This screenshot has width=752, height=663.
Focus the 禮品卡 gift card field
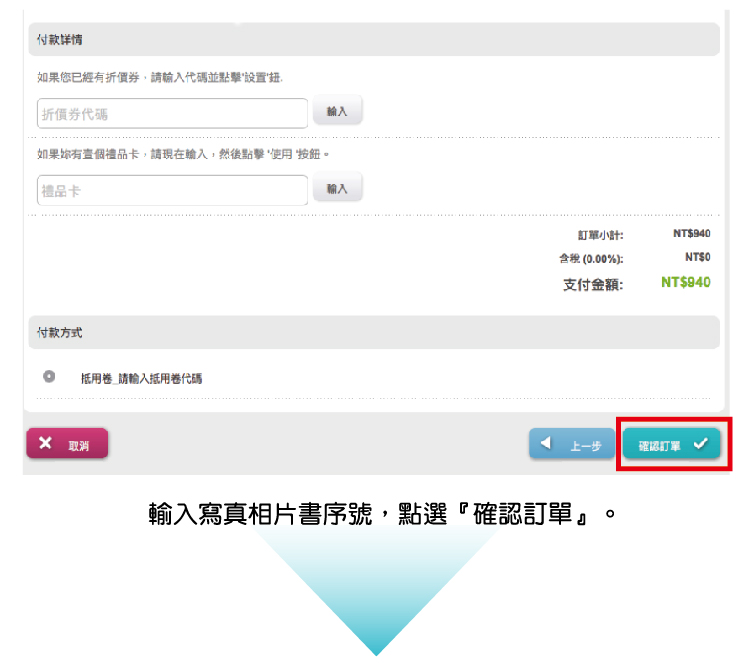172,190
